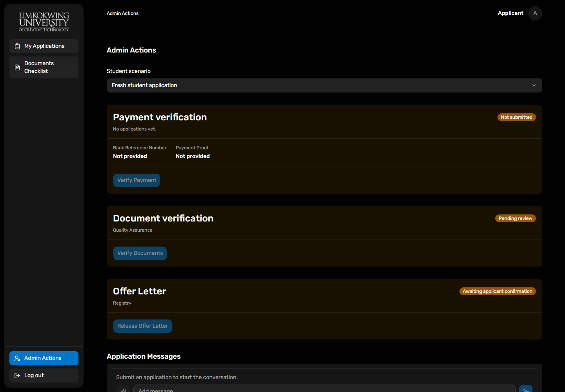
Task: Click the Bank Reference Number label
Action: pos(140,148)
